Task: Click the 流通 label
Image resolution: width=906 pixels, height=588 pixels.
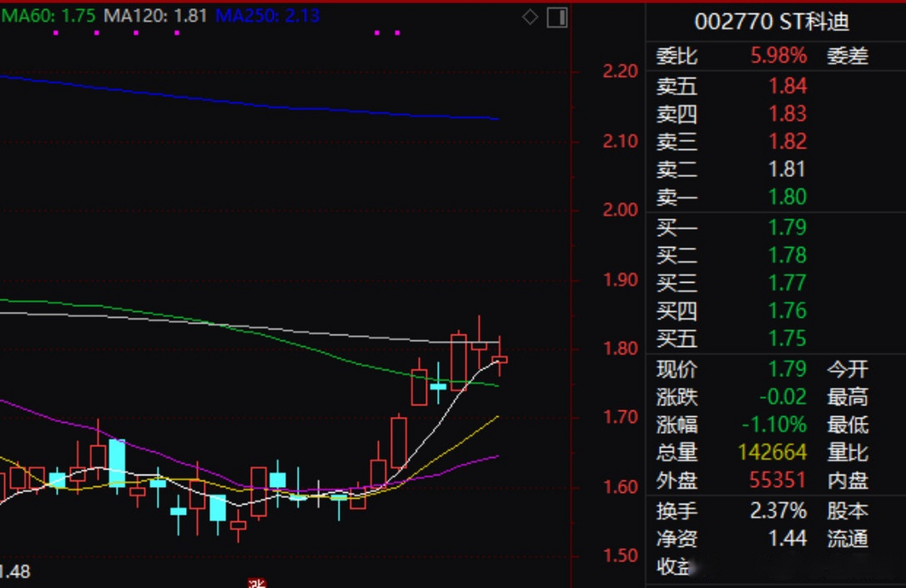Action: click(848, 538)
